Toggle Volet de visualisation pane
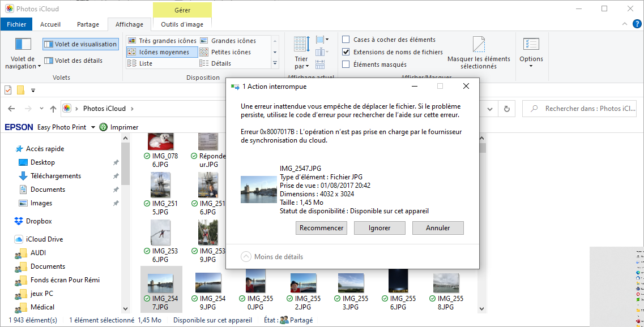The height and width of the screenshot is (327, 644). [x=80, y=44]
